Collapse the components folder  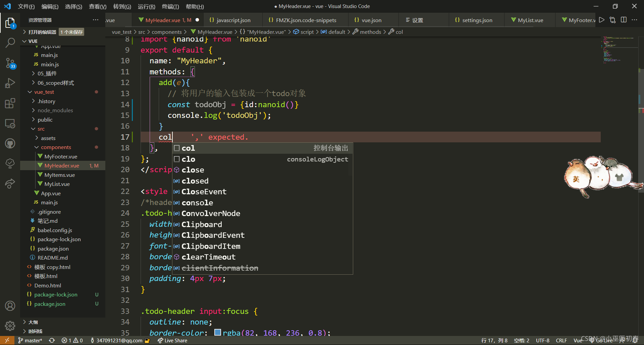tap(56, 147)
